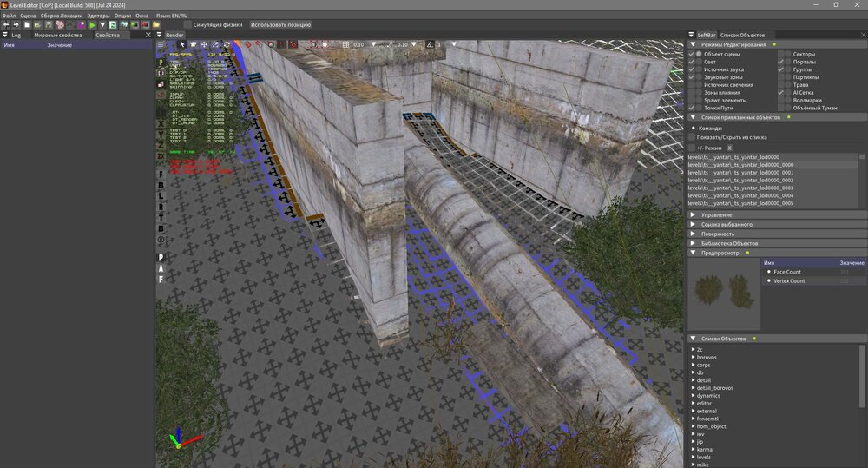Switch to the L (left) view in the sidebar
The image size is (868, 468).
[161, 196]
